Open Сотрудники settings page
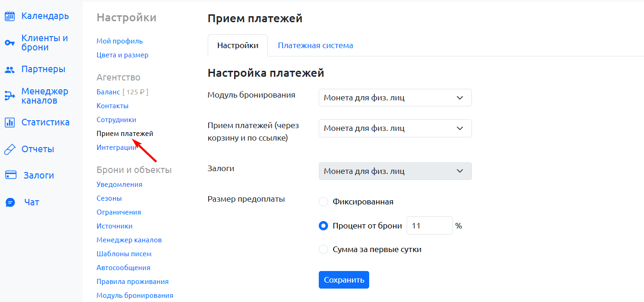Viewport: 644px width, 302px height. coord(116,120)
